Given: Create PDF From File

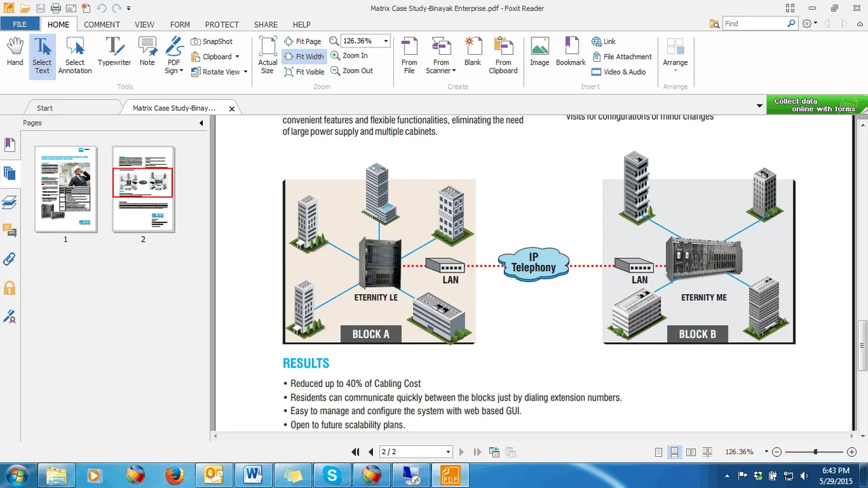Looking at the screenshot, I should point(410,56).
